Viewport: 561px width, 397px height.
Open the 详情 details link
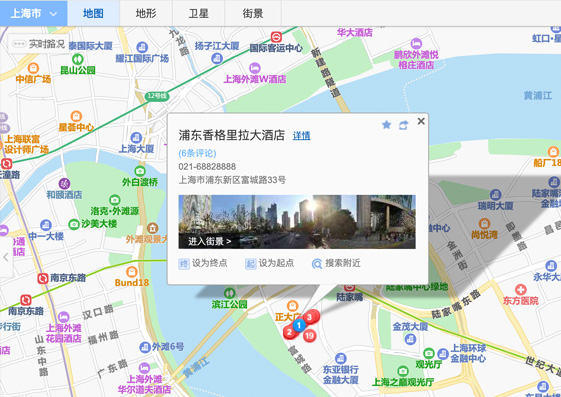tap(301, 136)
